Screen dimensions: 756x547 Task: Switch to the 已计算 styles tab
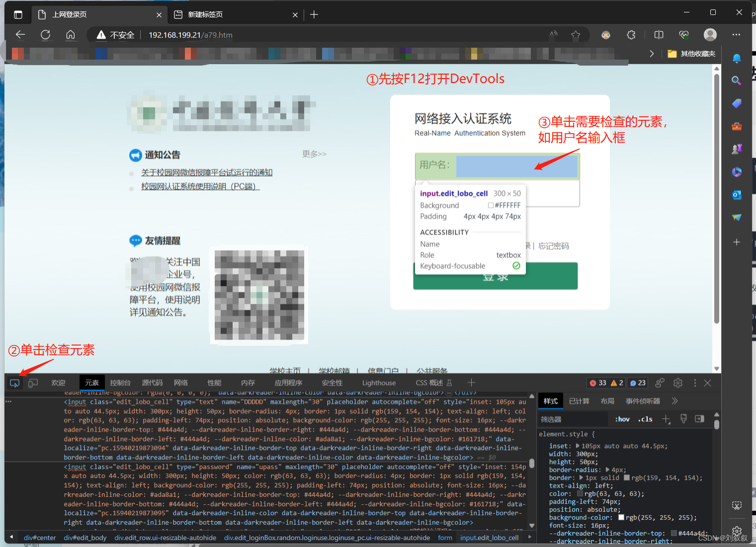(579, 401)
